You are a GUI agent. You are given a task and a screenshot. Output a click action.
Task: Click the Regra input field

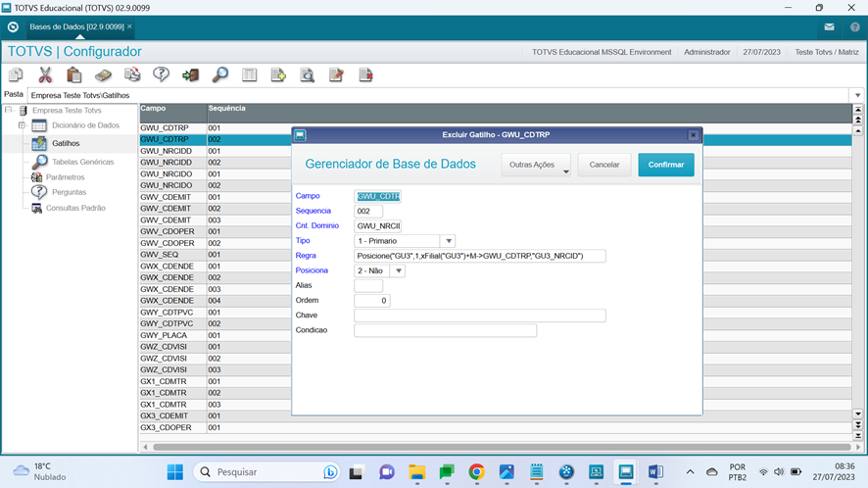(x=479, y=256)
